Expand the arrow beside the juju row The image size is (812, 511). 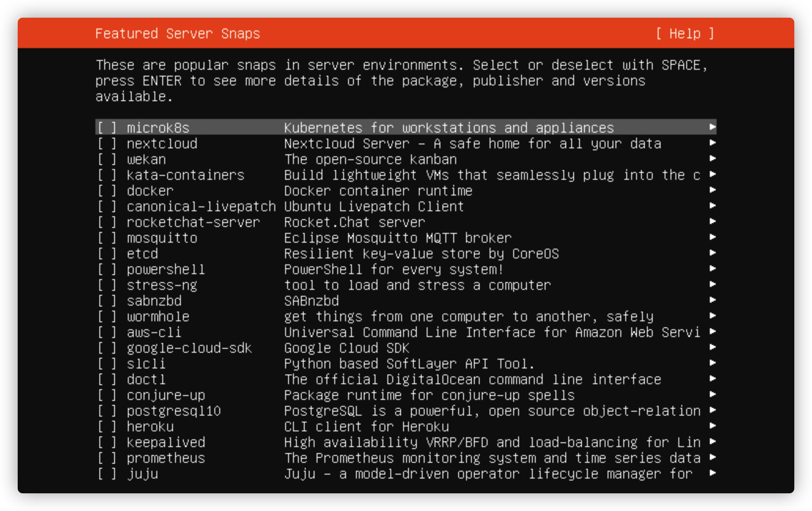[712, 473]
